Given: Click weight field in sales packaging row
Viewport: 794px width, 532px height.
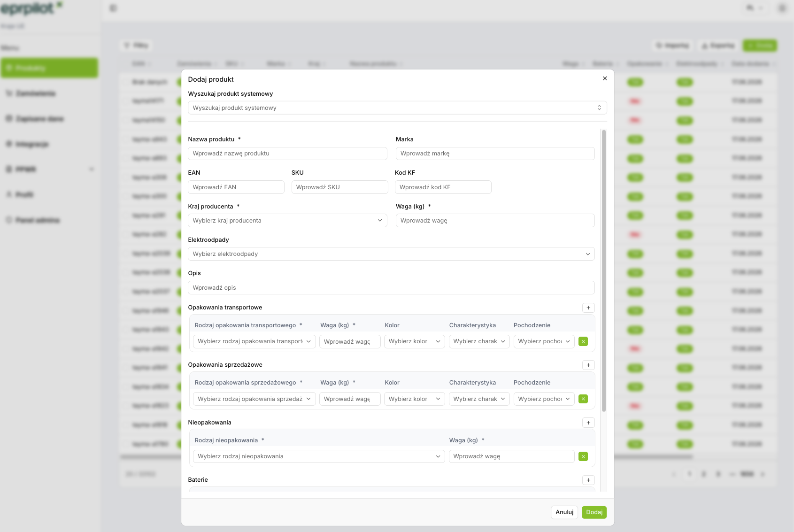Looking at the screenshot, I should (350, 399).
